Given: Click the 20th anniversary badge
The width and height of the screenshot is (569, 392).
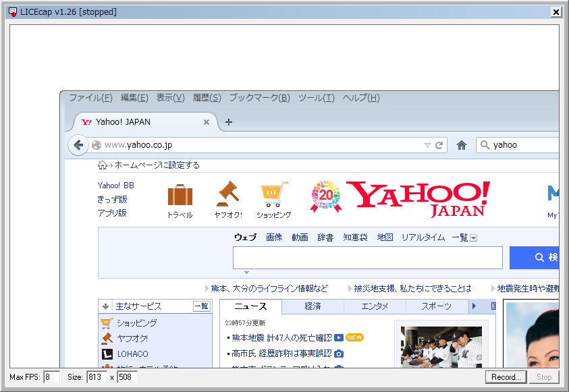Looking at the screenshot, I should click(x=326, y=196).
